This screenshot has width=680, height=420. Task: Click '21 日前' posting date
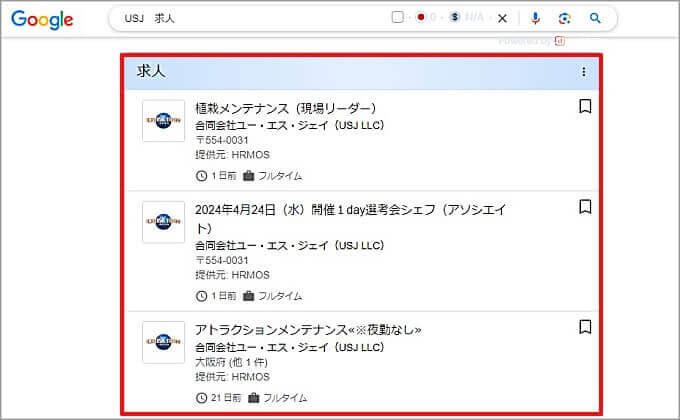pos(226,398)
